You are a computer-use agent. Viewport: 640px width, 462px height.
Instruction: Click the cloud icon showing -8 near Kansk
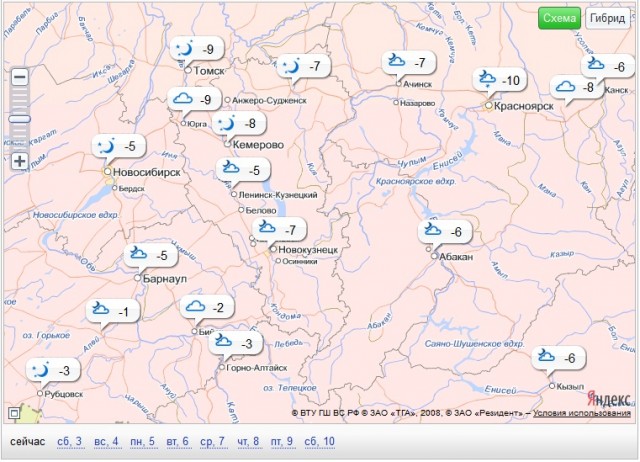[565, 86]
